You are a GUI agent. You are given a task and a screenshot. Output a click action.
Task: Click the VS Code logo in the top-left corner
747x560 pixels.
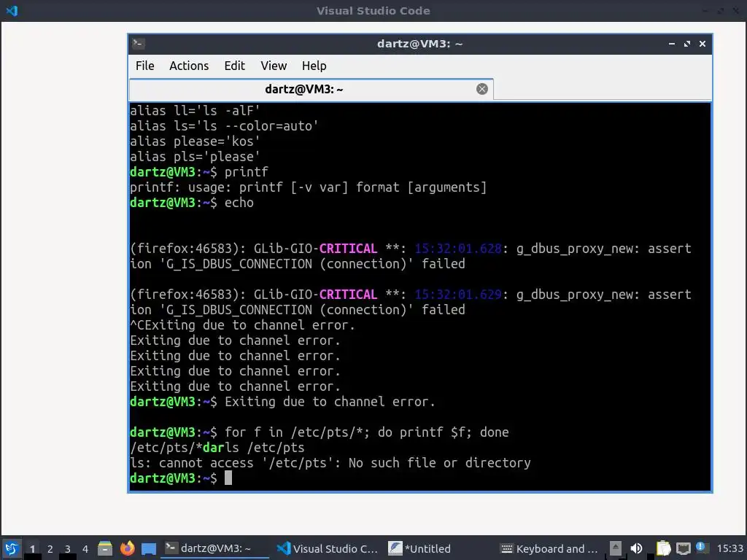pyautogui.click(x=12, y=10)
